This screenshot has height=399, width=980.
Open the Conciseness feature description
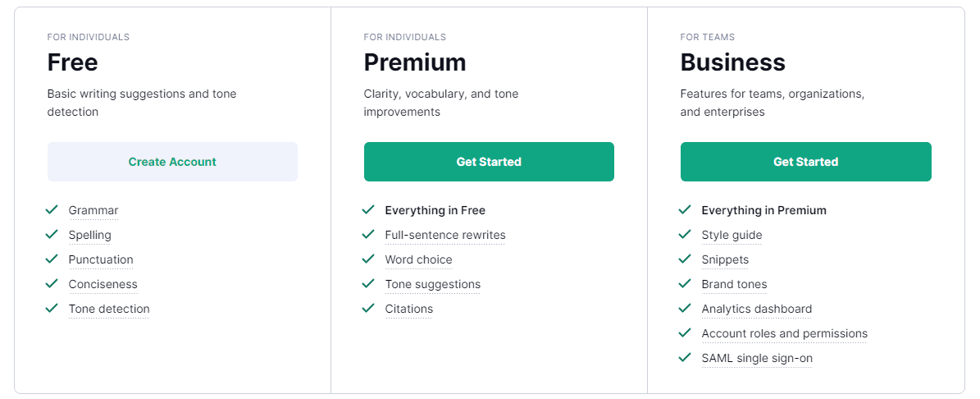coord(103,284)
